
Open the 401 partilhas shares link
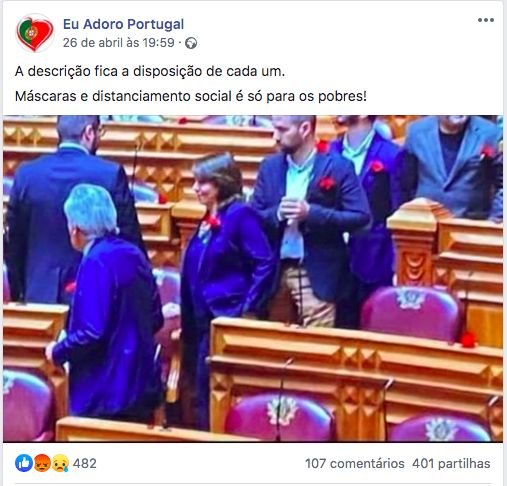tap(451, 463)
